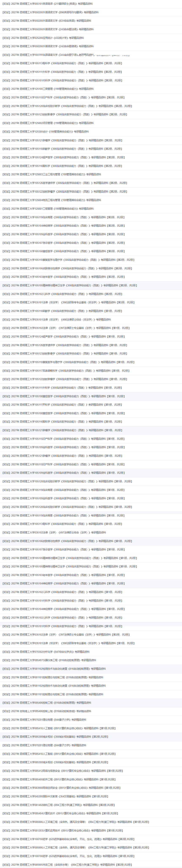
Task: Click 035101法律(非法学)《398》第1册 link
Action: [x=69, y=643]
